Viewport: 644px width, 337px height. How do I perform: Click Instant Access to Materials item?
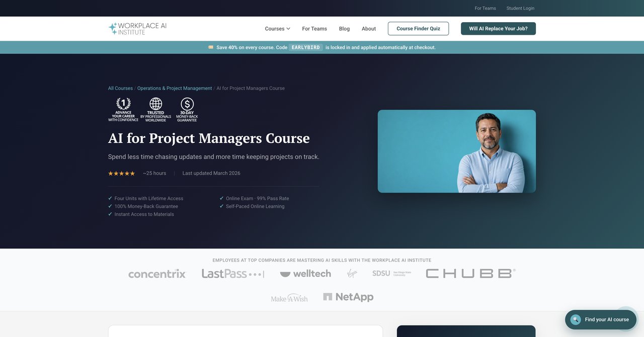click(141, 214)
